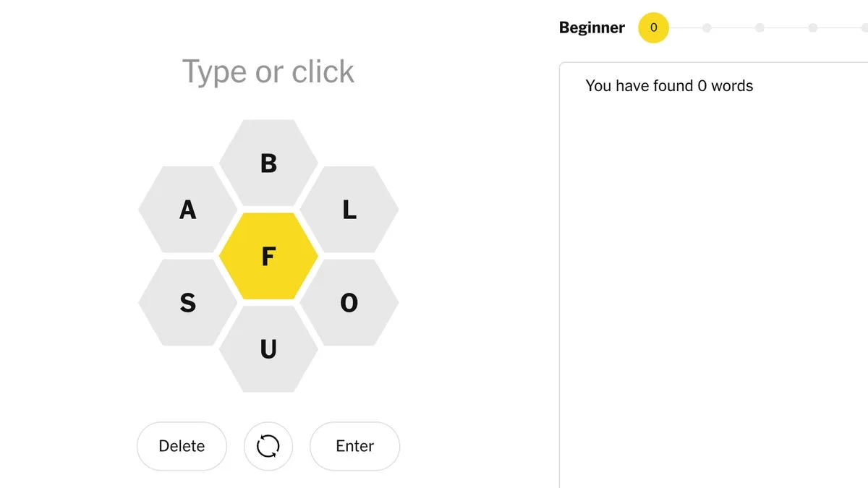The height and width of the screenshot is (488, 868).
Task: Click the letter L hexagon
Action: [x=349, y=211]
